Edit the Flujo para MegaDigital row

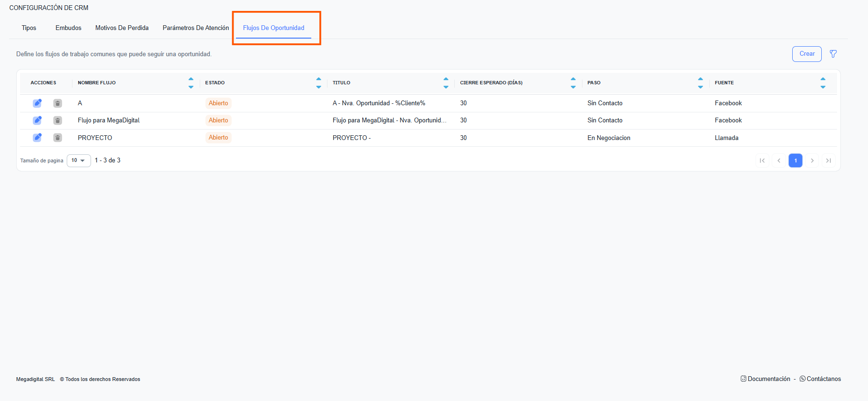click(37, 120)
